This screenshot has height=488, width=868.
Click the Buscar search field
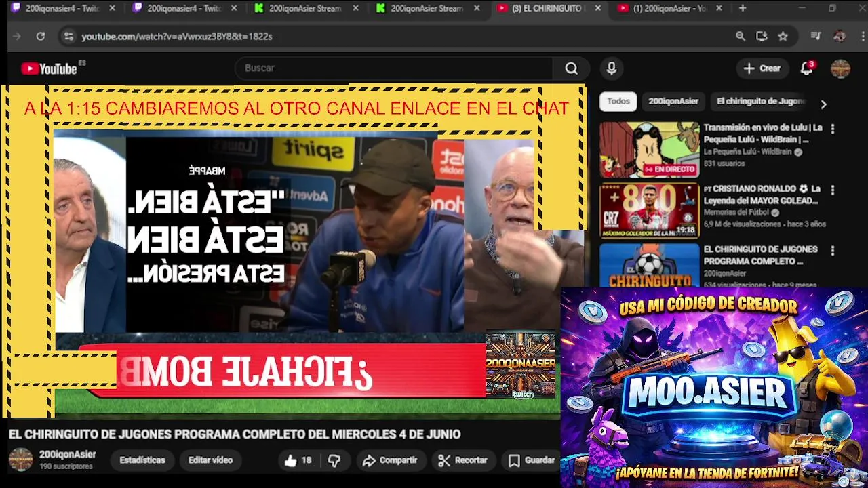pyautogui.click(x=393, y=68)
